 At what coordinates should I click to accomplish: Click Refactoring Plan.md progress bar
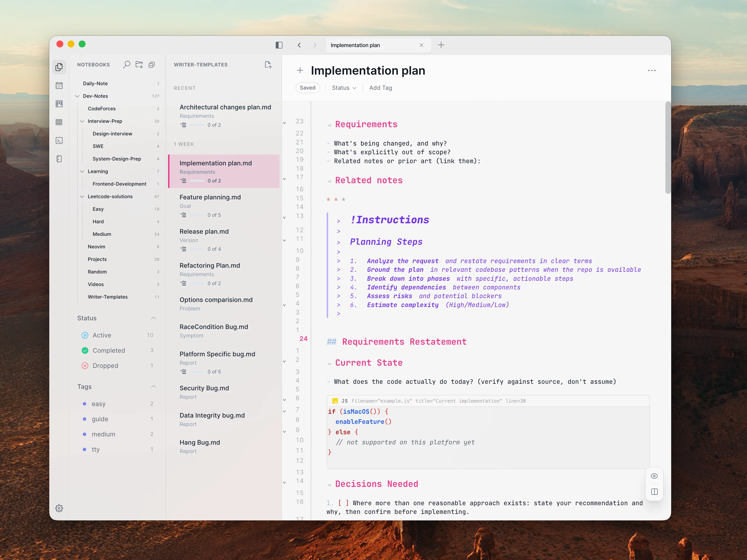(x=197, y=284)
